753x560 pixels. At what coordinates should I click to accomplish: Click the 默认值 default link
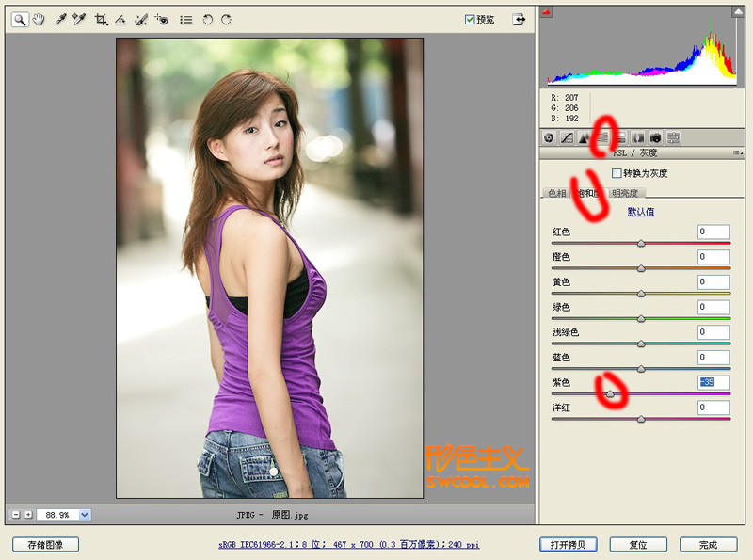coord(641,212)
